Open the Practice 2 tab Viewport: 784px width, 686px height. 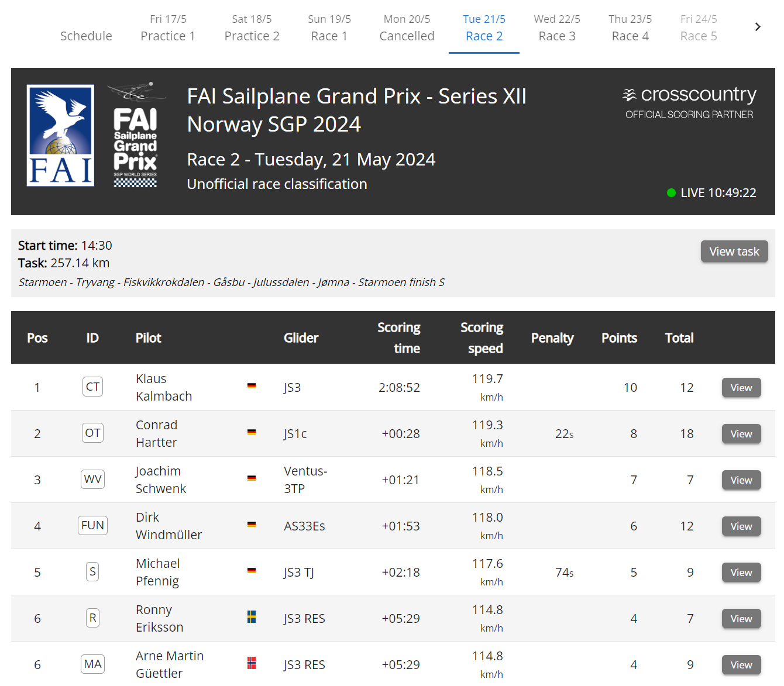click(x=252, y=27)
